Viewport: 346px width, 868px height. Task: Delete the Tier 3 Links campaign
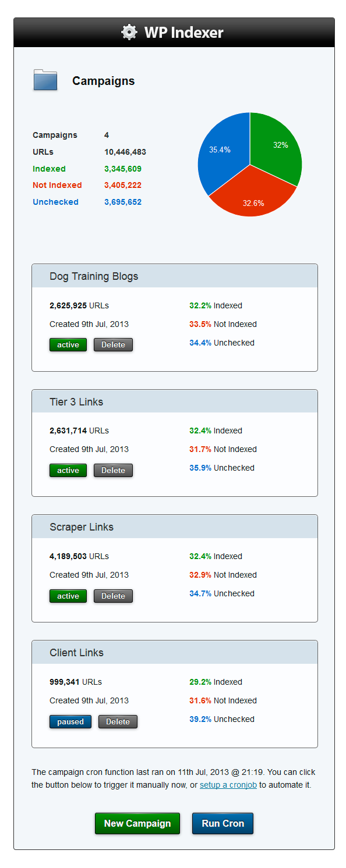point(113,470)
